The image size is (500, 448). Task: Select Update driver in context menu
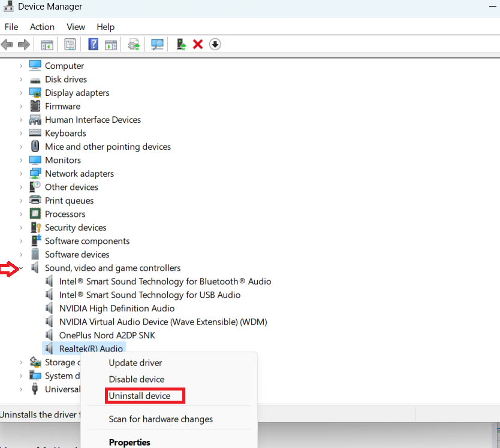tap(135, 363)
